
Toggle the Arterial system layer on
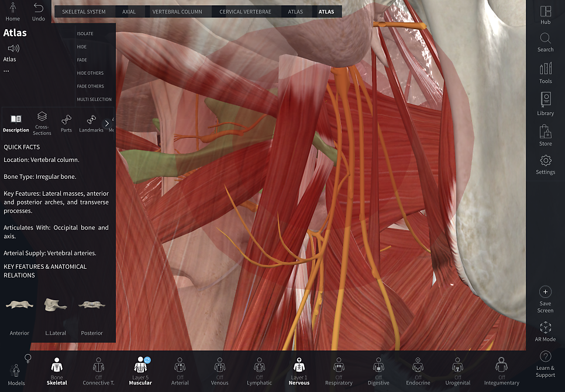(180, 372)
